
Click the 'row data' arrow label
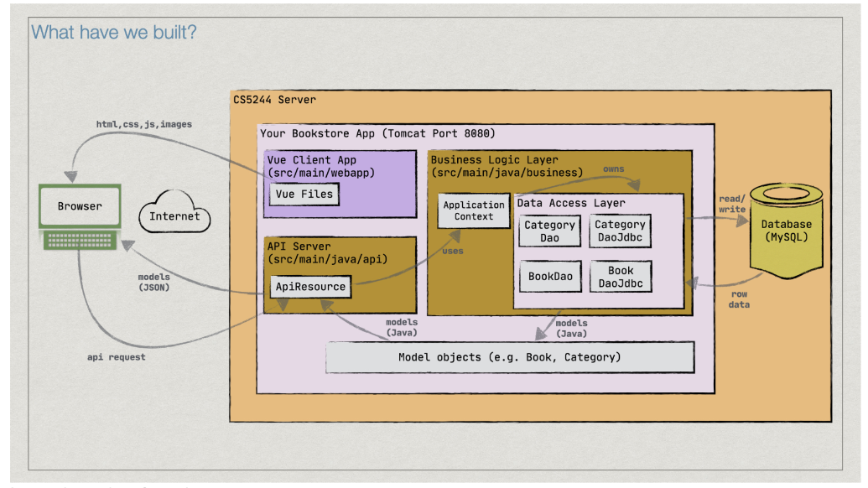(739, 300)
